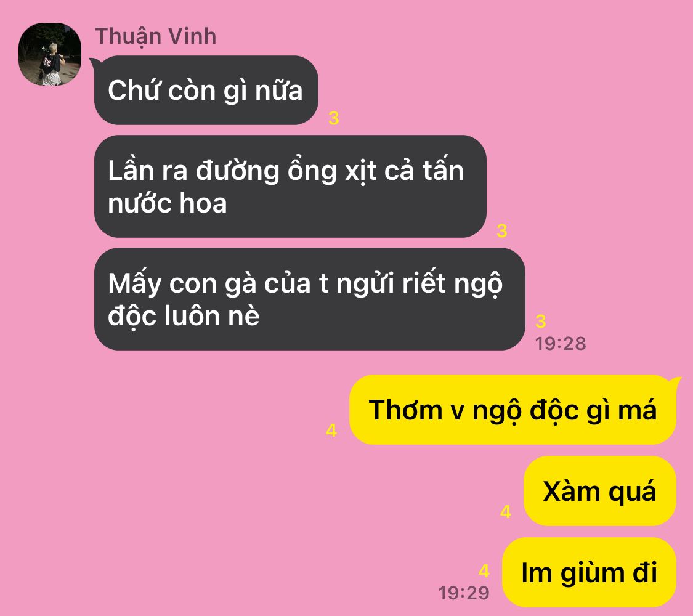Image resolution: width=693 pixels, height=616 pixels.
Task: Click the sender name Thuận Vinh
Action: coord(156,36)
